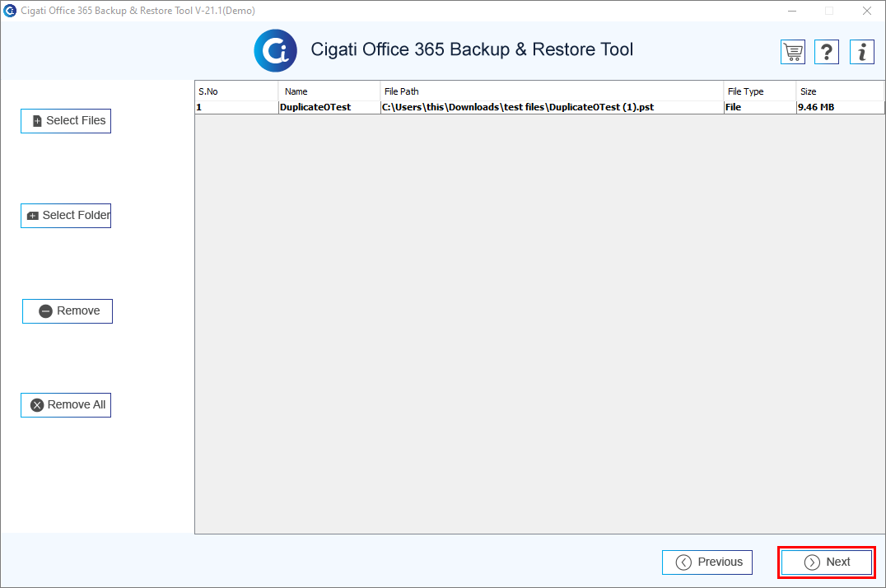Clear the list with Remove All
Image resolution: width=886 pixels, height=588 pixels.
pos(66,405)
